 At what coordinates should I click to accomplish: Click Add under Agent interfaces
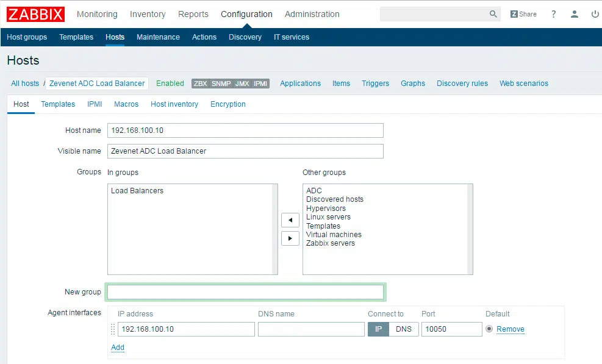coord(118,348)
